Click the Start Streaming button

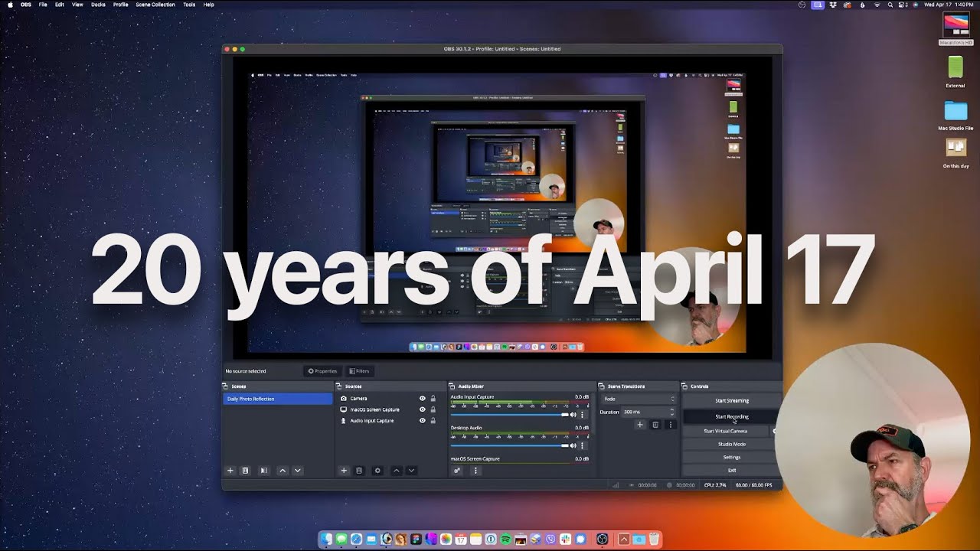(732, 400)
